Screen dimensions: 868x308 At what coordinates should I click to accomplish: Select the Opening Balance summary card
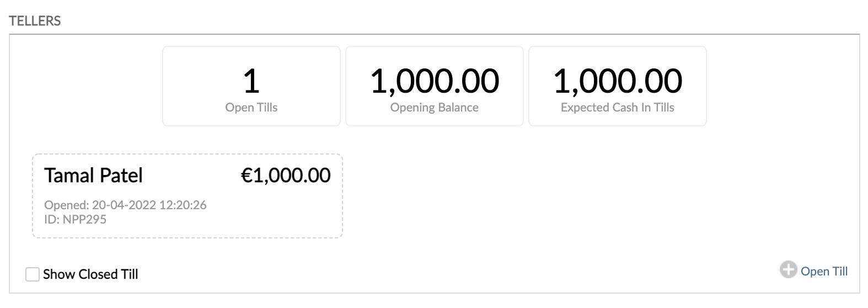click(x=434, y=86)
